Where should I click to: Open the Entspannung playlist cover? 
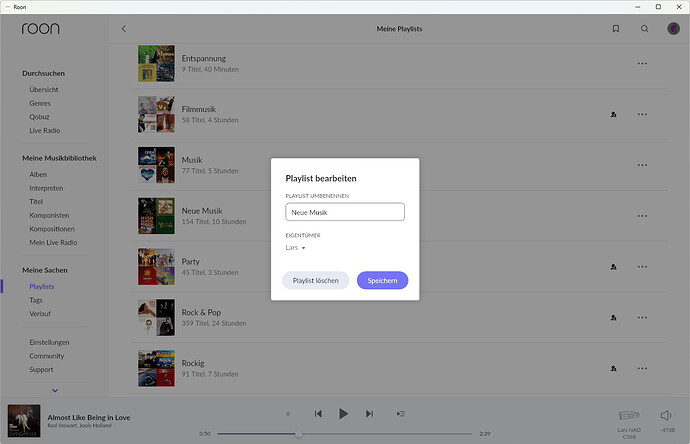click(156, 63)
